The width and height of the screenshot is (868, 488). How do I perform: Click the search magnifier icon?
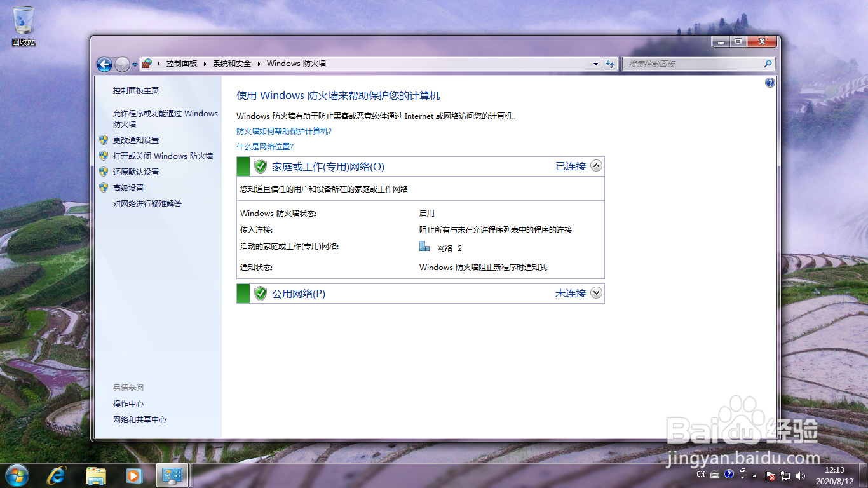pos(768,64)
